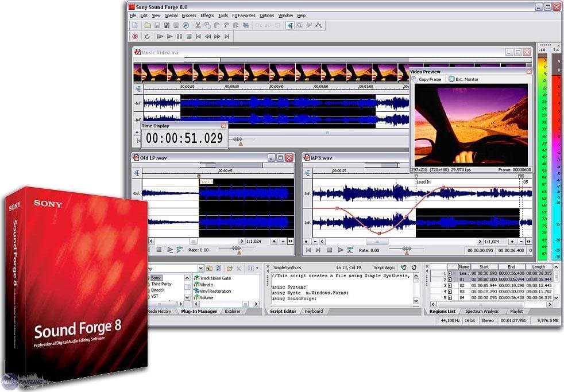Click the down arrow of Script Editor scrollbar
Viewport: 564px width, 392px height.
[416, 301]
